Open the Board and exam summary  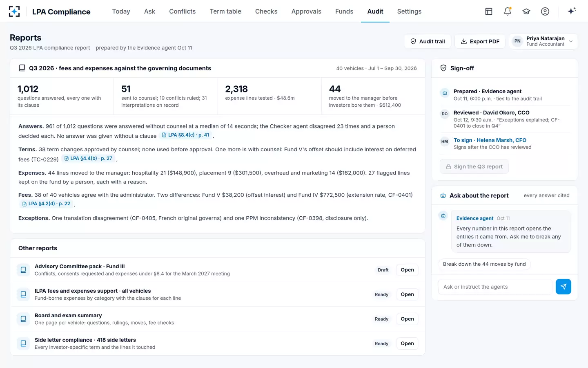[x=407, y=319]
